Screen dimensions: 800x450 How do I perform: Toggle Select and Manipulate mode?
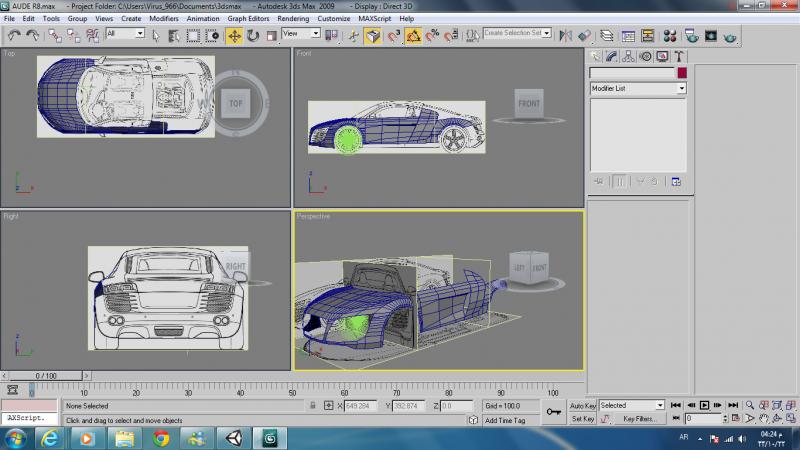[354, 36]
